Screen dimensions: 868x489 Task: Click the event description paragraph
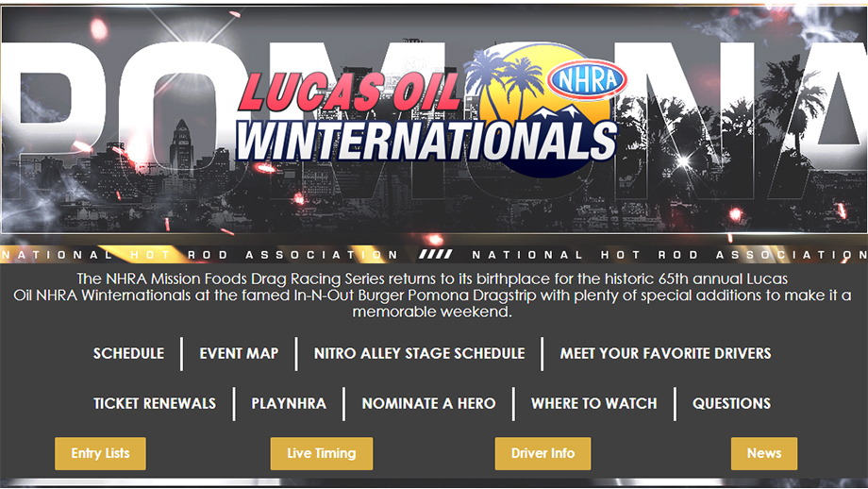pos(432,295)
